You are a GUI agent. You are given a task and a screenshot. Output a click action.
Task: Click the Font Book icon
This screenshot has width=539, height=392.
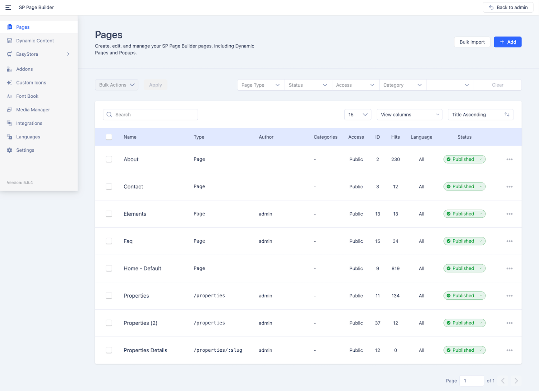tap(10, 96)
